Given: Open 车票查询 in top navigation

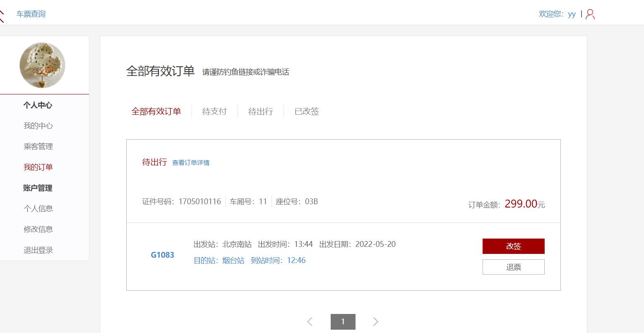Looking at the screenshot, I should (31, 14).
